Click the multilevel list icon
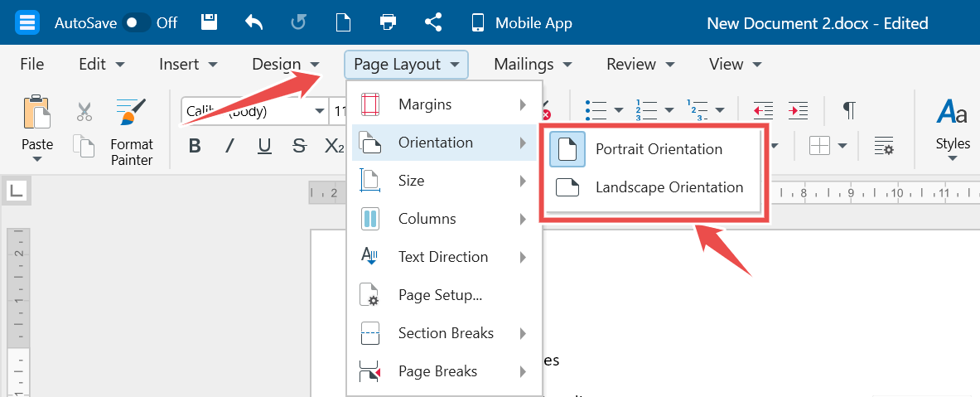The width and height of the screenshot is (980, 397). tap(698, 110)
